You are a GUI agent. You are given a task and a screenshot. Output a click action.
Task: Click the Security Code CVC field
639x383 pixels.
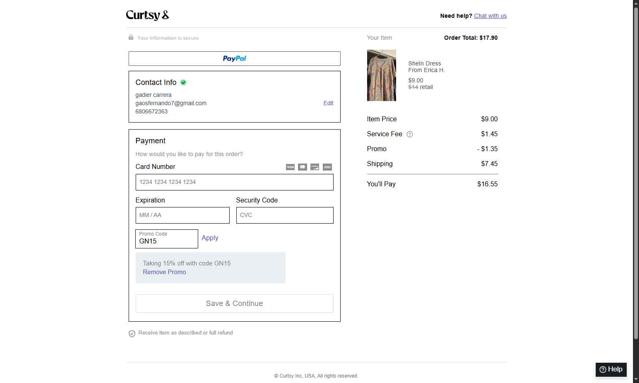click(x=284, y=215)
